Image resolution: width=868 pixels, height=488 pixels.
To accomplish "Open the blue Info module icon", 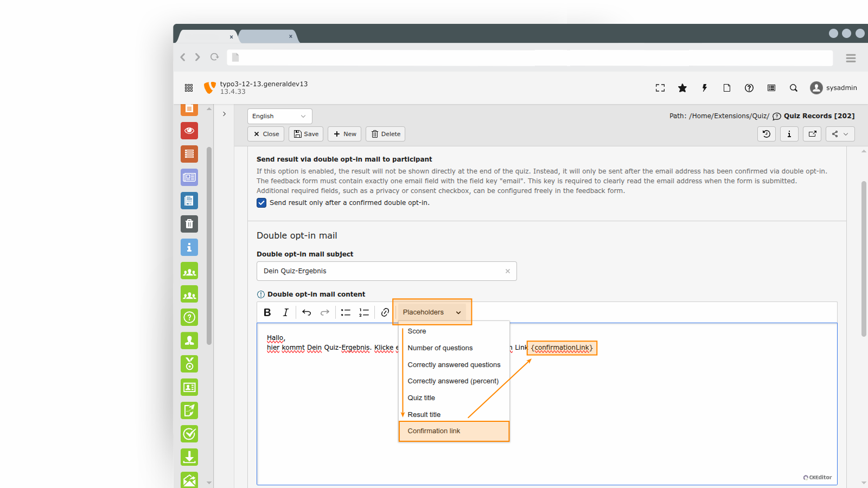I will [x=189, y=247].
